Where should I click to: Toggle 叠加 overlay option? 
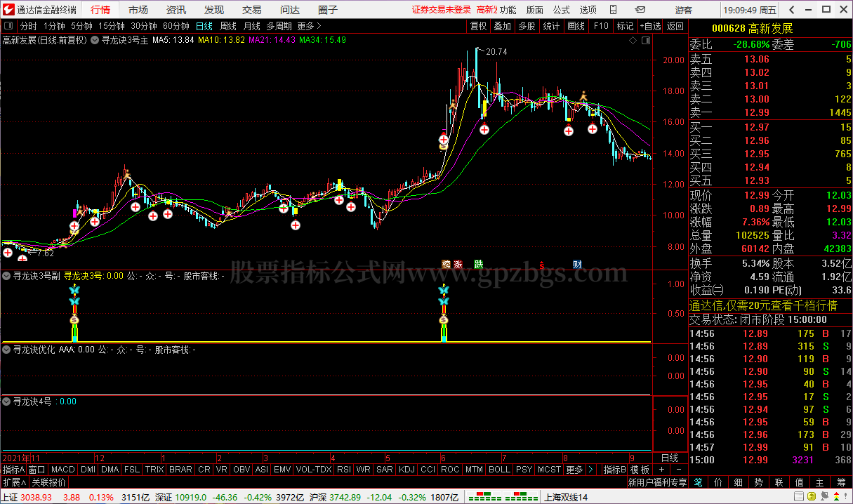coord(503,26)
